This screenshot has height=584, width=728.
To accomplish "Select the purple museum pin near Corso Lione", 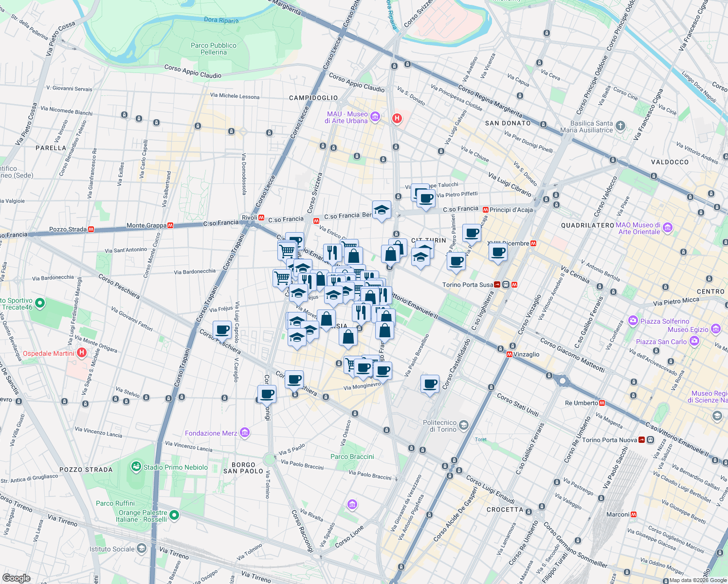I will (352, 504).
